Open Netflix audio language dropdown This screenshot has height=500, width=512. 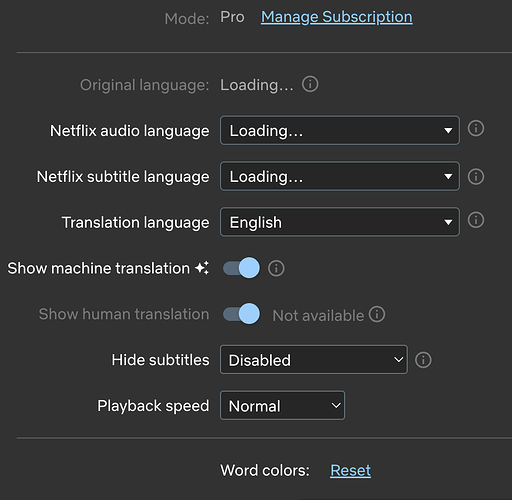coord(340,130)
